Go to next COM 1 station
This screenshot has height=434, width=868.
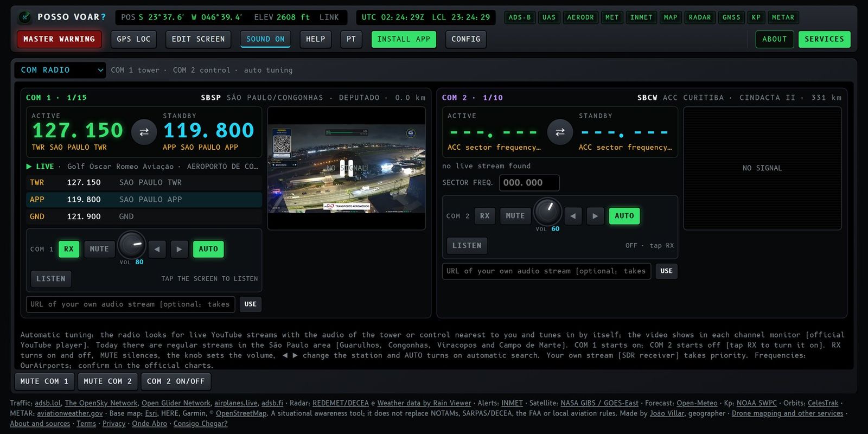tap(179, 249)
